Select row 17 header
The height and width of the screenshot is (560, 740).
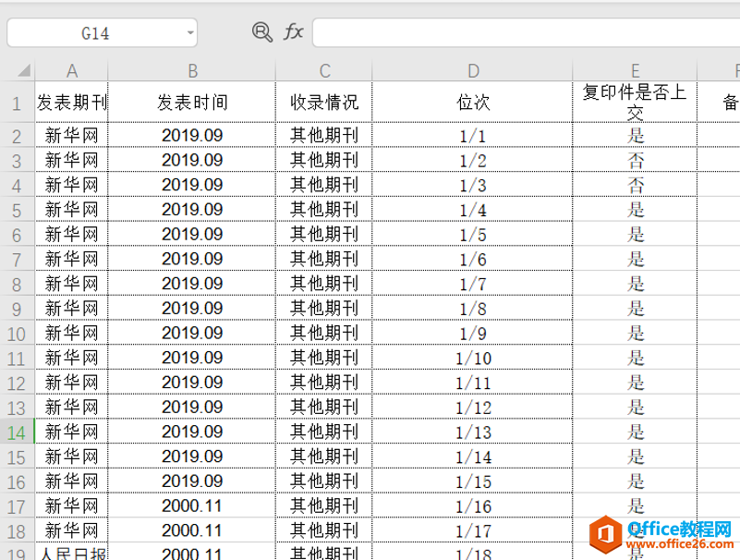pos(17,506)
